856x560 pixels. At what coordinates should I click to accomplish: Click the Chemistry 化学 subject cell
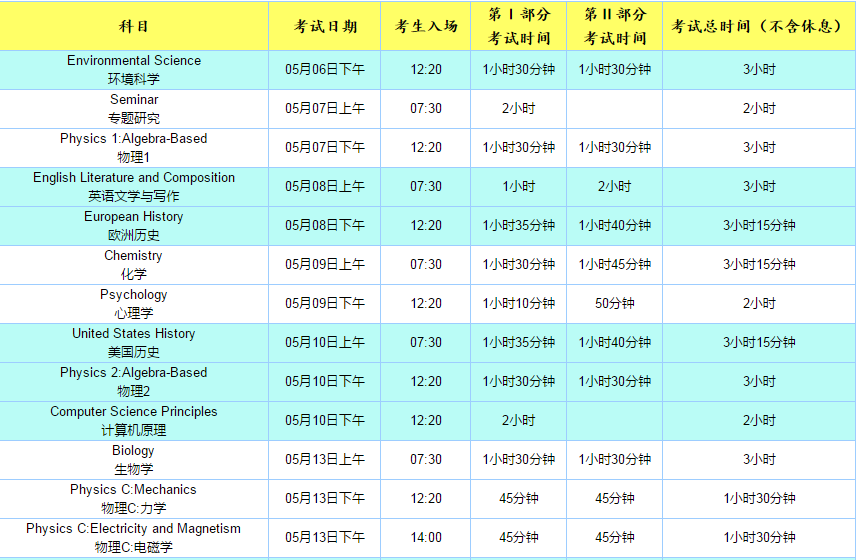[x=134, y=264]
